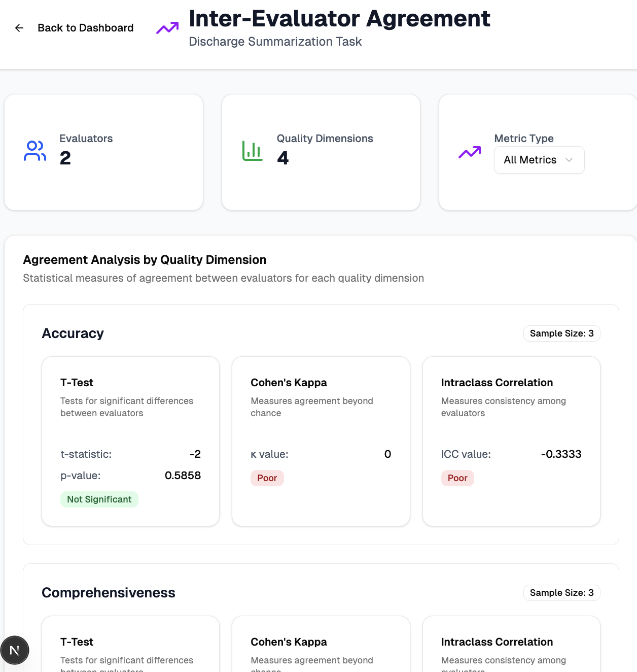
Task: Click the Comprehensiveness Sample Size badge
Action: 561,593
